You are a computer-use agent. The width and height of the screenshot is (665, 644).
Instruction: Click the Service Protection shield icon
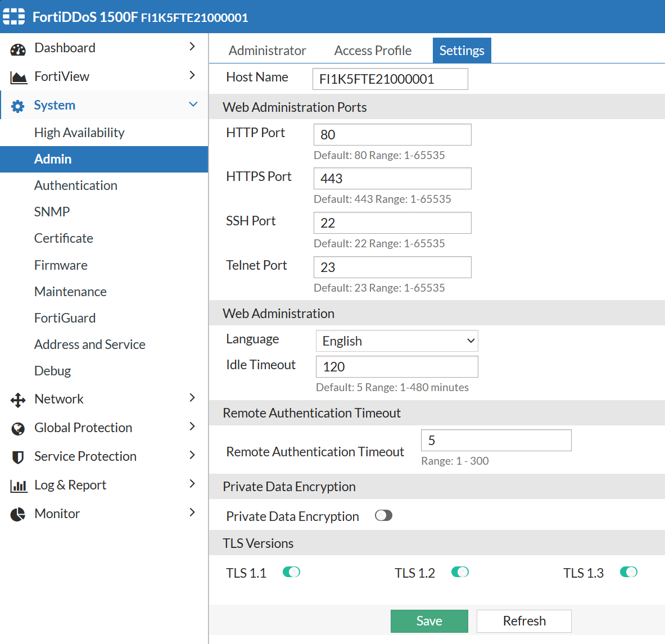point(18,457)
